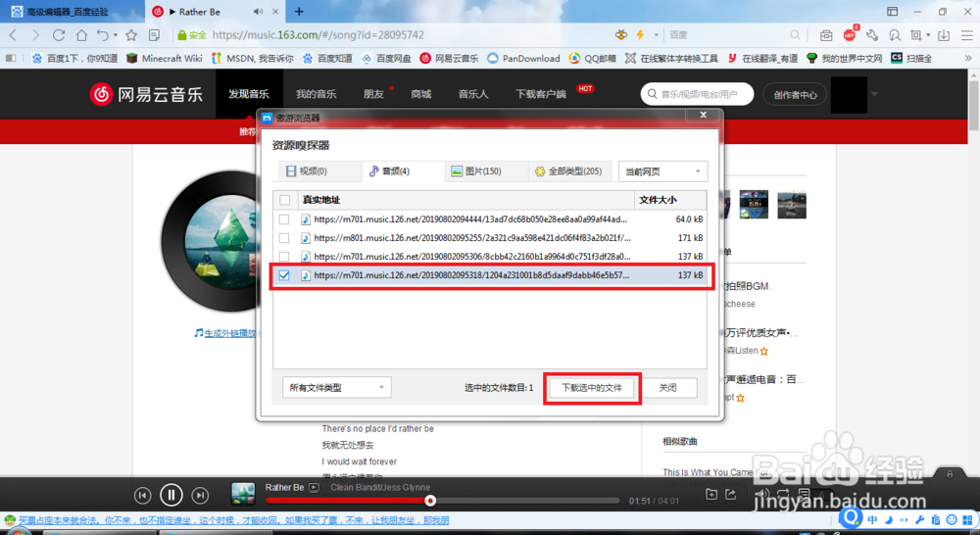Viewport: 980px width, 535px height.
Task: Focus the 音乐/视频/电台/用户 search field
Action: (x=698, y=94)
